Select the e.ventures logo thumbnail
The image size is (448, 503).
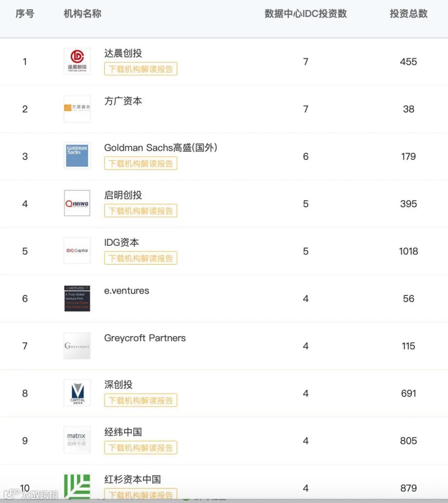[x=77, y=298]
